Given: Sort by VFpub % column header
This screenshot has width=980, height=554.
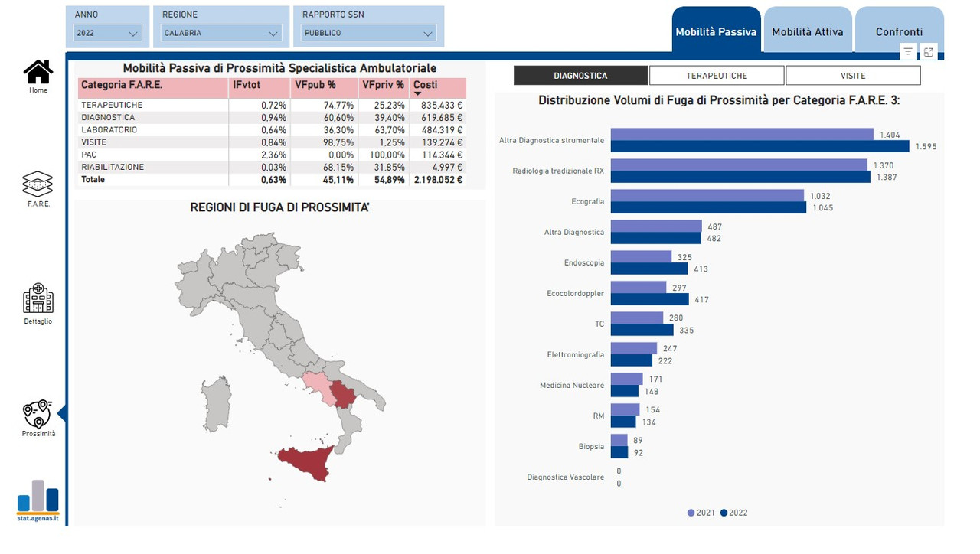Looking at the screenshot, I should coord(324,87).
